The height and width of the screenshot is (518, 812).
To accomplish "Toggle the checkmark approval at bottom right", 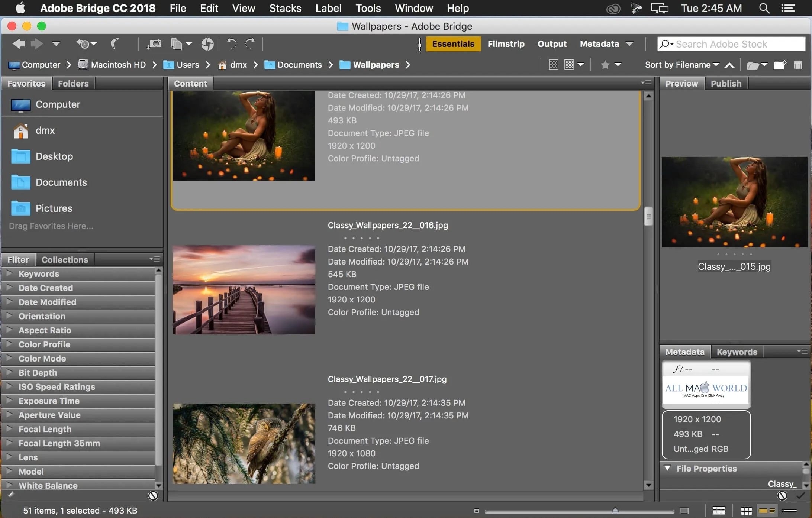I will (800, 496).
